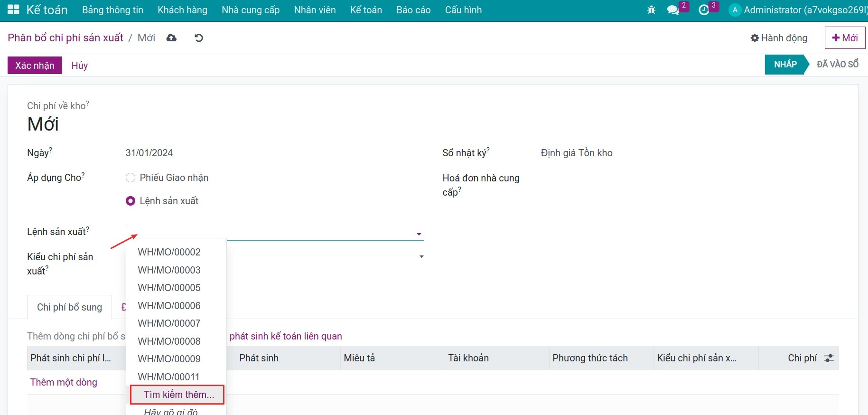Click the Administrator avatar icon

pyautogui.click(x=735, y=10)
